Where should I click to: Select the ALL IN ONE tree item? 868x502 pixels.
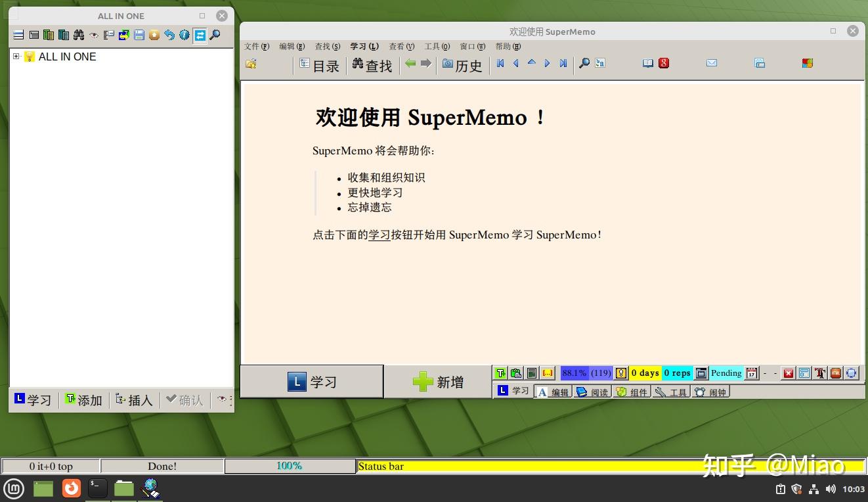67,57
